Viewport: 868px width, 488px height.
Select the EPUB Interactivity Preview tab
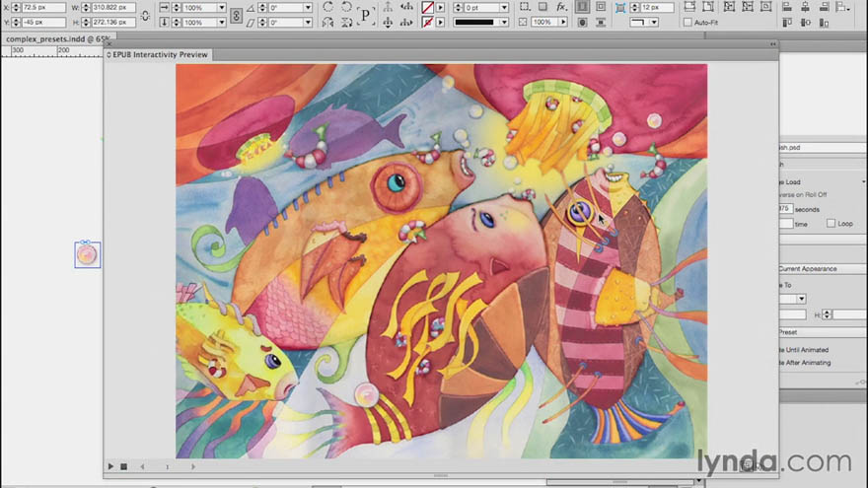[157, 55]
